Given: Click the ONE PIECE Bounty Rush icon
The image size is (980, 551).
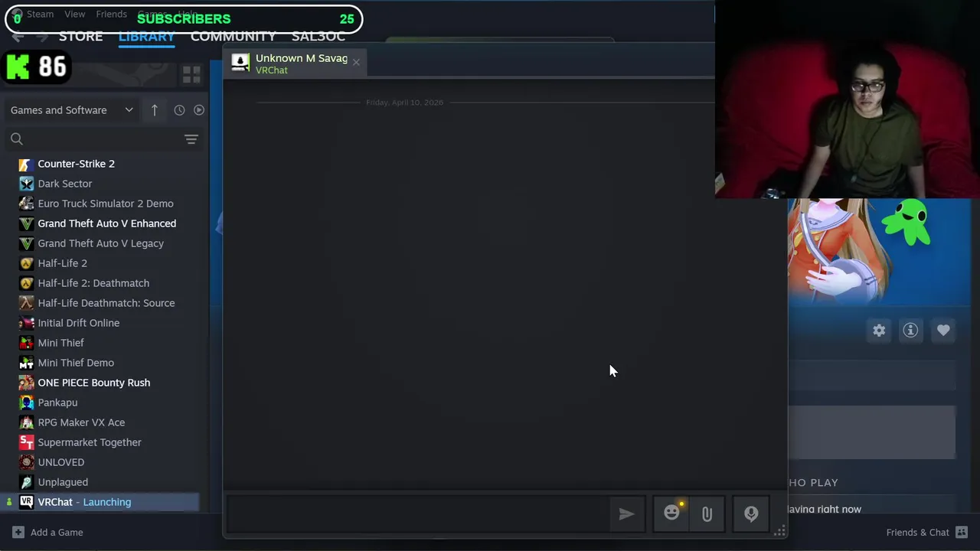Looking at the screenshot, I should coord(27,383).
